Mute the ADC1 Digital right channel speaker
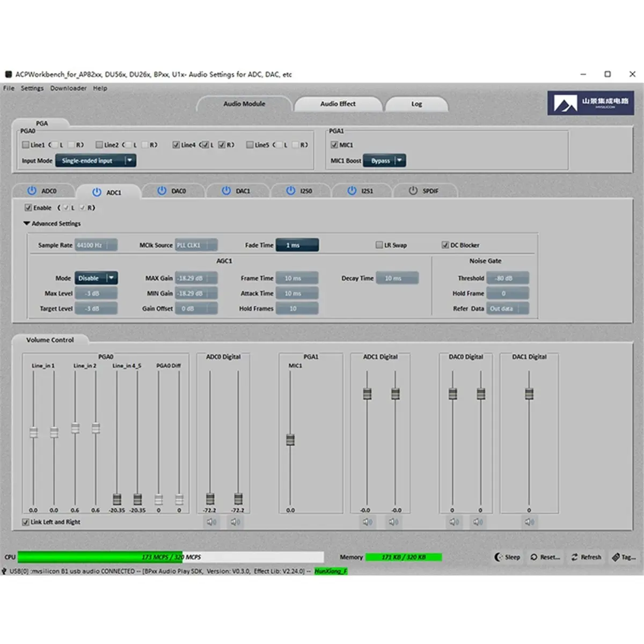 tap(393, 522)
